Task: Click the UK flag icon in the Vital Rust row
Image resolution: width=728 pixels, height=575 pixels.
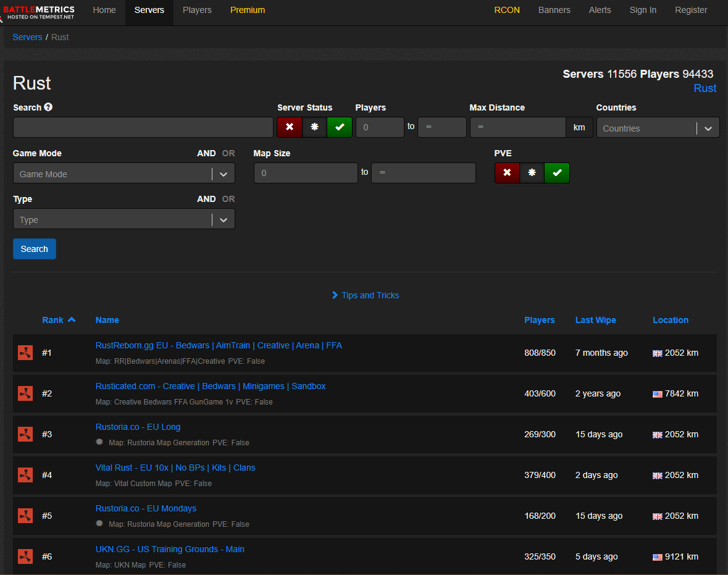Action: click(658, 476)
